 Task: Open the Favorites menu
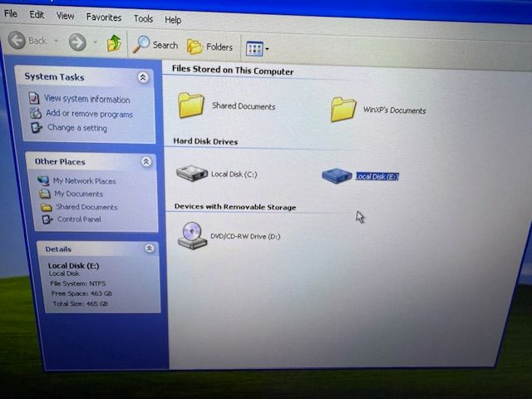point(103,17)
